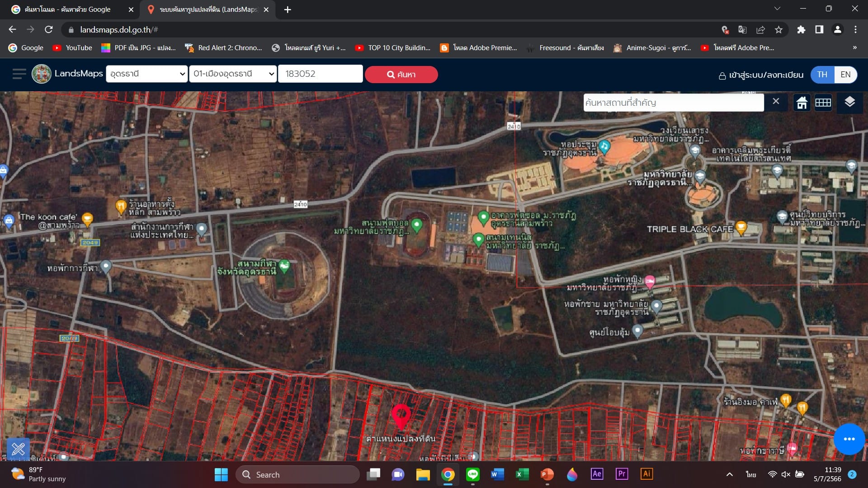
Task: Click the TRIPLE BLACK CAFE map marker
Action: [741, 228]
